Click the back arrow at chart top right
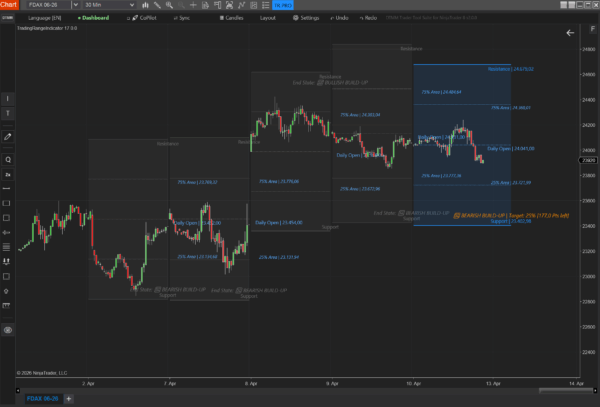The width and height of the screenshot is (600, 407). click(570, 33)
